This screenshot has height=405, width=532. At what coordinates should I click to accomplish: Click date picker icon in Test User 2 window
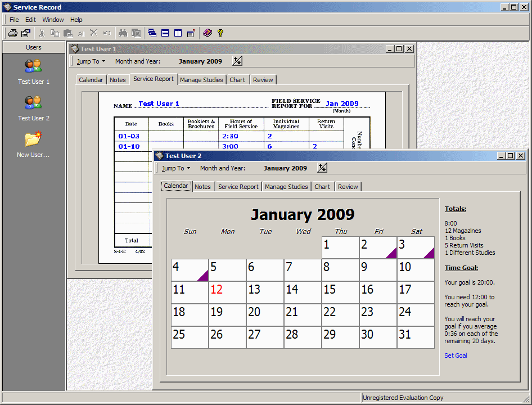pyautogui.click(x=322, y=168)
